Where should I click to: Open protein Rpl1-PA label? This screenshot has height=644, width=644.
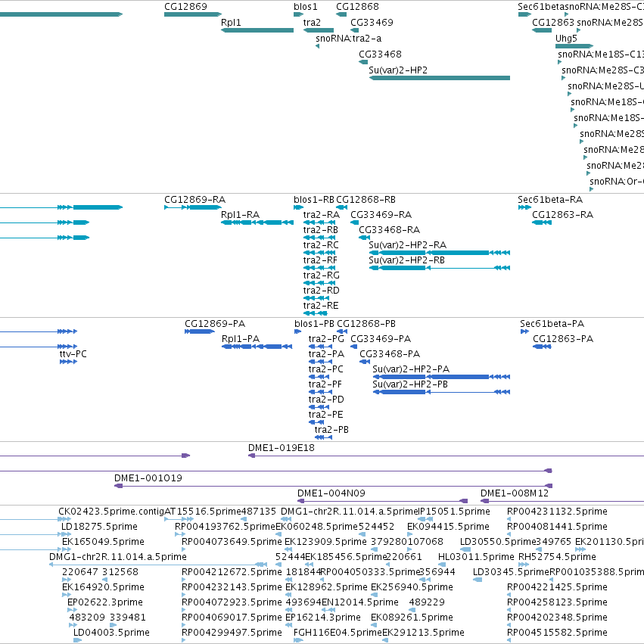[241, 339]
